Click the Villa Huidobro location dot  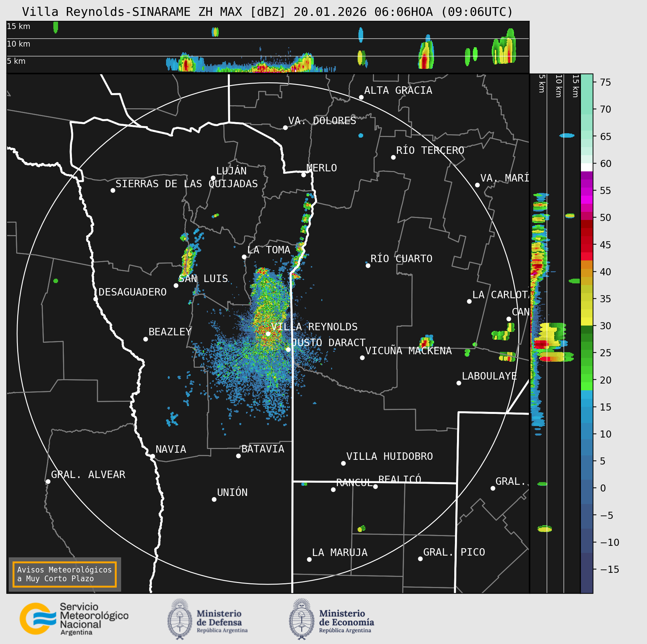pyautogui.click(x=343, y=464)
